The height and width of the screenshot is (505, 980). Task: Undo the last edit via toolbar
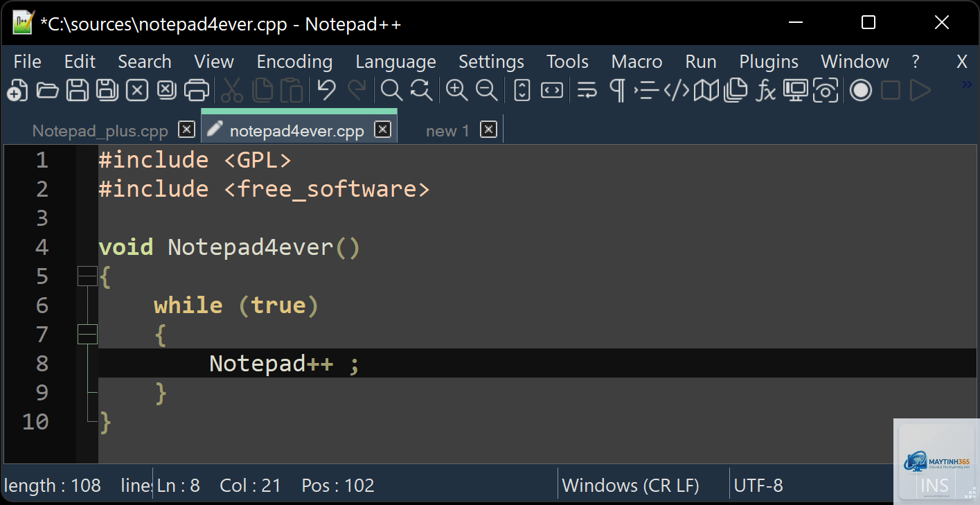(327, 90)
